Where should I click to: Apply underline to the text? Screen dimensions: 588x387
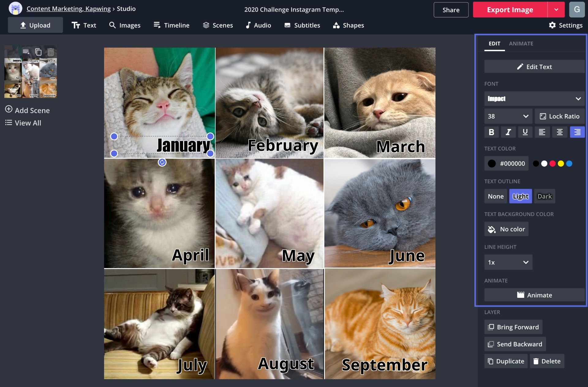(525, 132)
